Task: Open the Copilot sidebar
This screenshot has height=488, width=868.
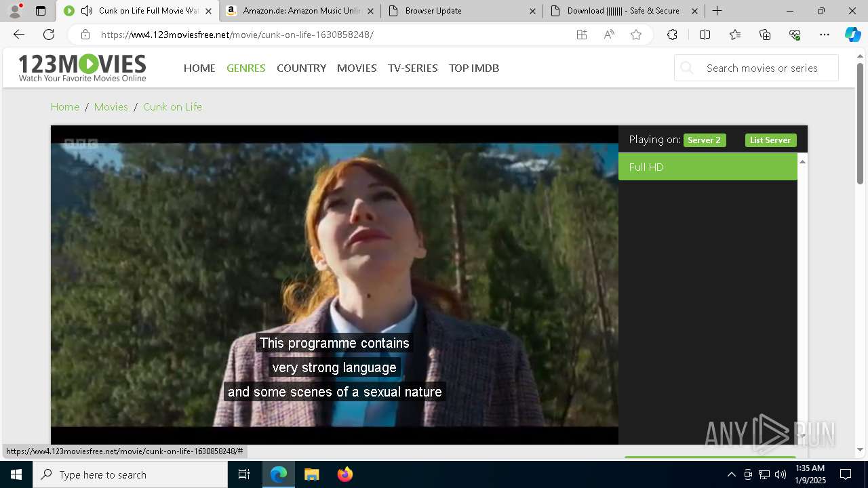Action: (x=853, y=35)
